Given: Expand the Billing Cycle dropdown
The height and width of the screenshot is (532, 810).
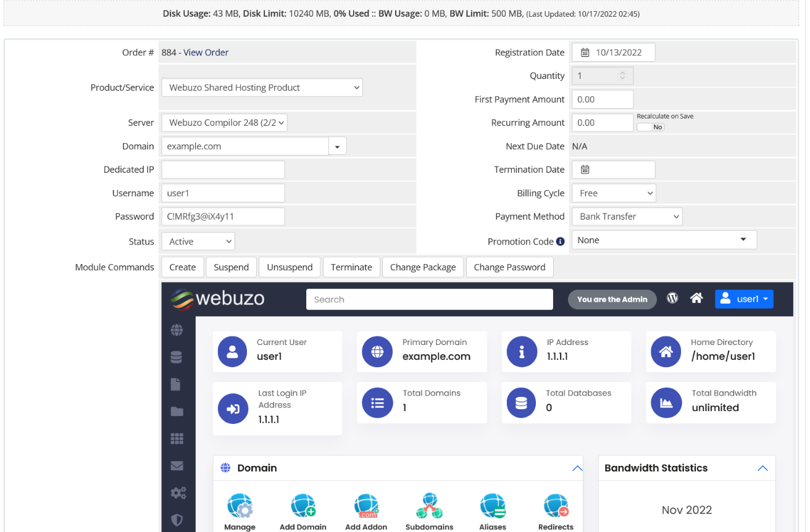Looking at the screenshot, I should (613, 193).
